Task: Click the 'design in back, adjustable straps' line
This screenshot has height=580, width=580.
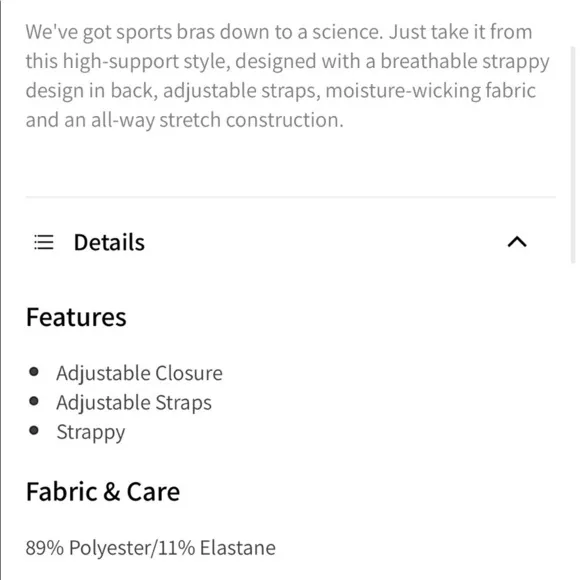Action: pyautogui.click(x=281, y=91)
